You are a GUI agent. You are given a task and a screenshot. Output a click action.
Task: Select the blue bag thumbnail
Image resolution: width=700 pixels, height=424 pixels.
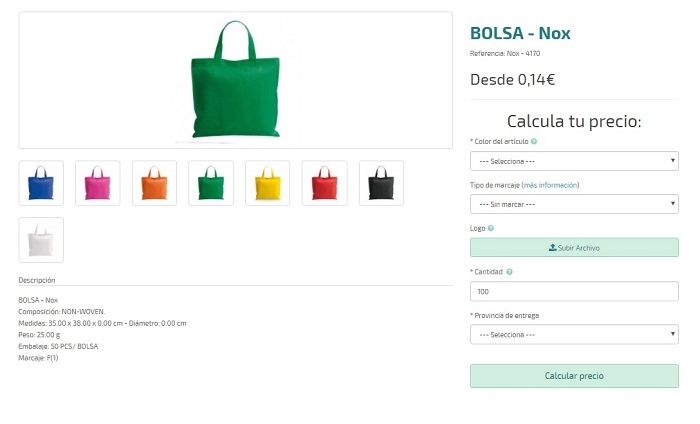point(41,183)
